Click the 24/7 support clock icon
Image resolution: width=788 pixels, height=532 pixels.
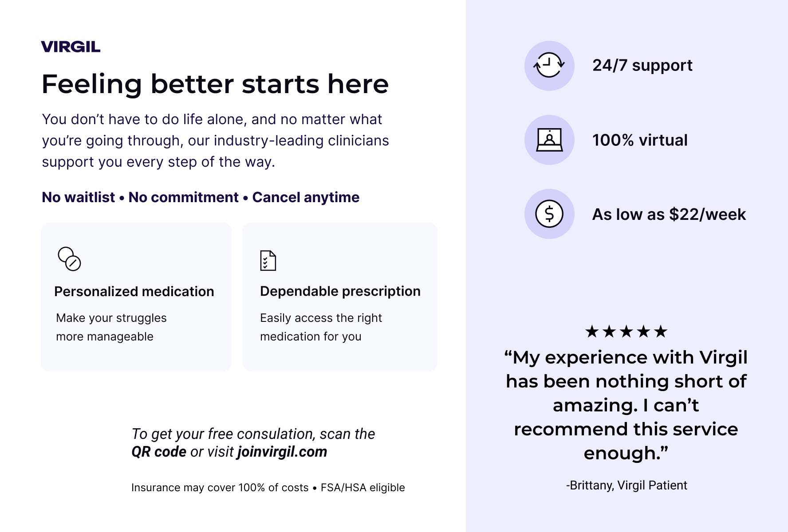pos(549,66)
